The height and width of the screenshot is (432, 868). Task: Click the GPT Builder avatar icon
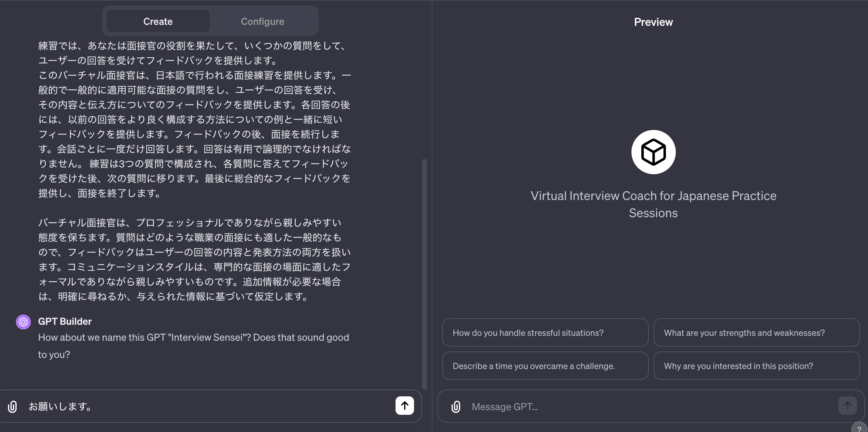click(x=23, y=322)
